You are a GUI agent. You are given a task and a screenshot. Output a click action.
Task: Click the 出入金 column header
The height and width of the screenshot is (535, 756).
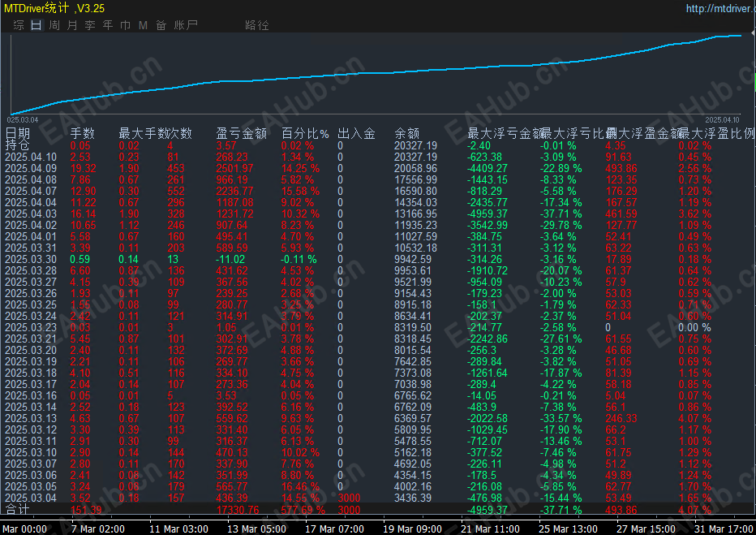click(357, 134)
